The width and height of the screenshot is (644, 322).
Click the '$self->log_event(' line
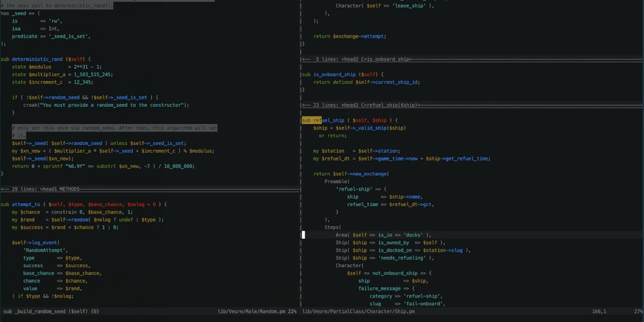35,243
